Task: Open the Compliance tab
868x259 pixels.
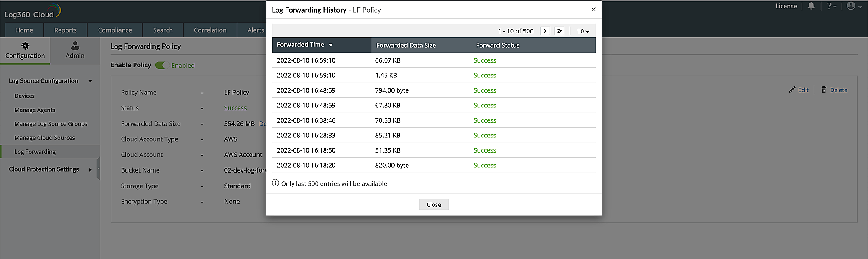Action: pyautogui.click(x=115, y=30)
